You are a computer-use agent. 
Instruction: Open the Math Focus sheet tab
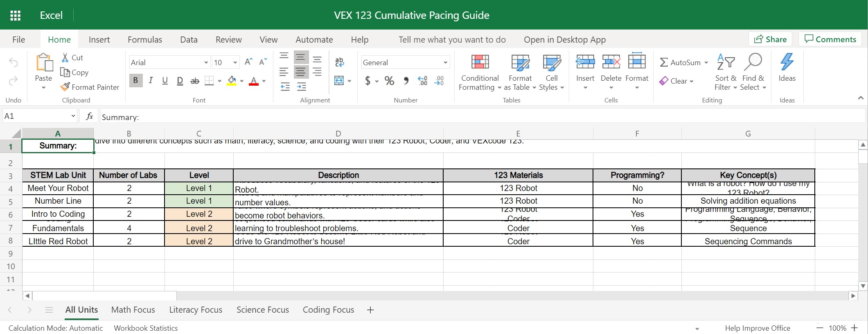(133, 310)
